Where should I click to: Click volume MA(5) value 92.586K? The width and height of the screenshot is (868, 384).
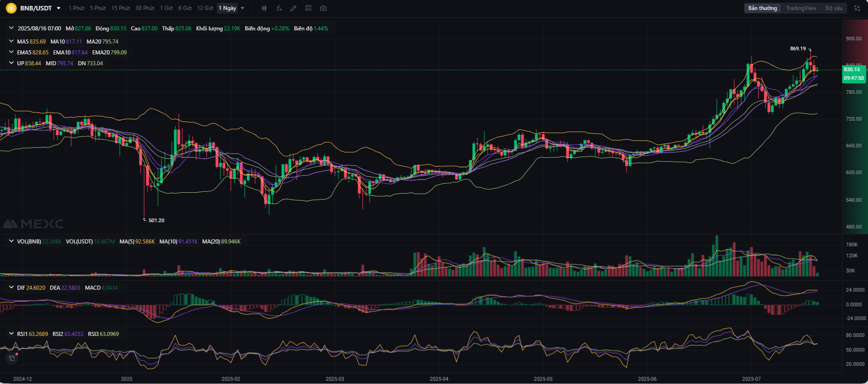tap(145, 241)
